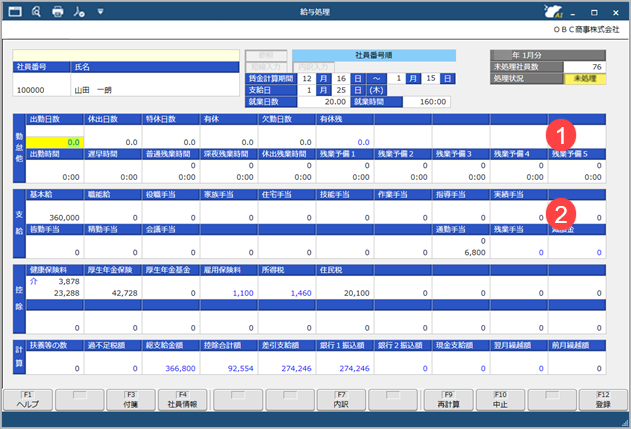Click the 介 care insurance value 3,878
The width and height of the screenshot is (631, 429).
(69, 281)
